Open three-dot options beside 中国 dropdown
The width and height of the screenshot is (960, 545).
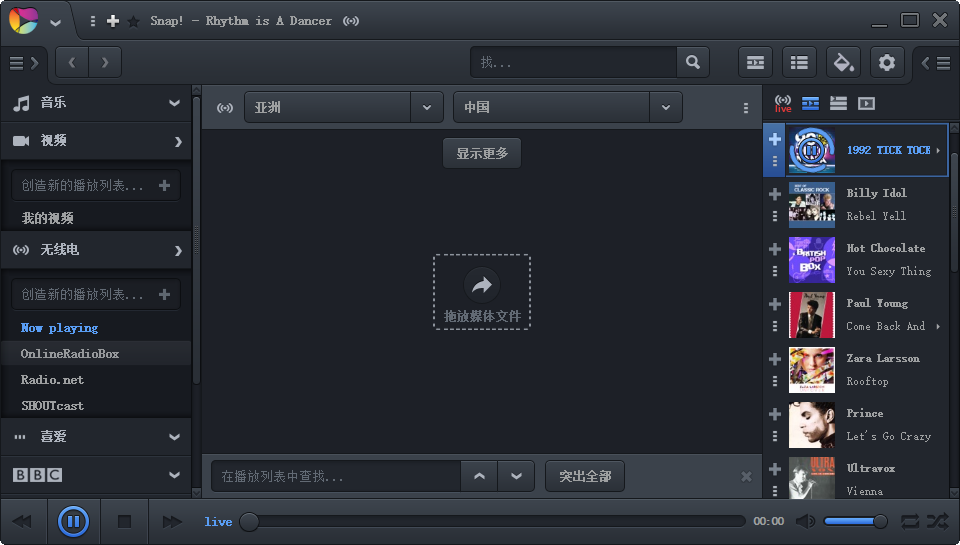[745, 108]
